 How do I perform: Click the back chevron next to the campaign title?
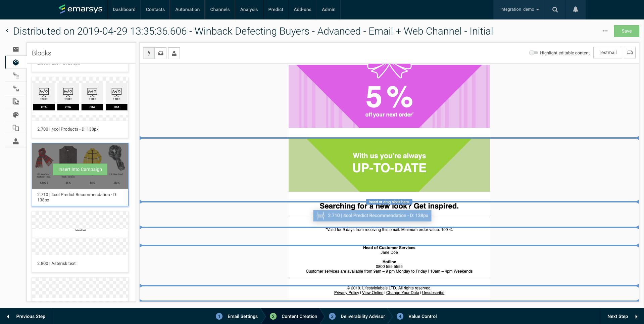click(7, 31)
